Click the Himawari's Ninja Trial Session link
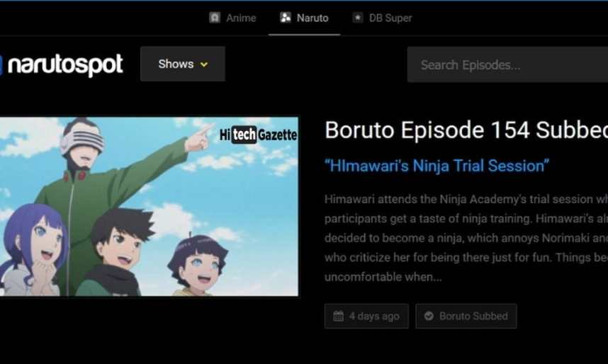 pyautogui.click(x=437, y=166)
